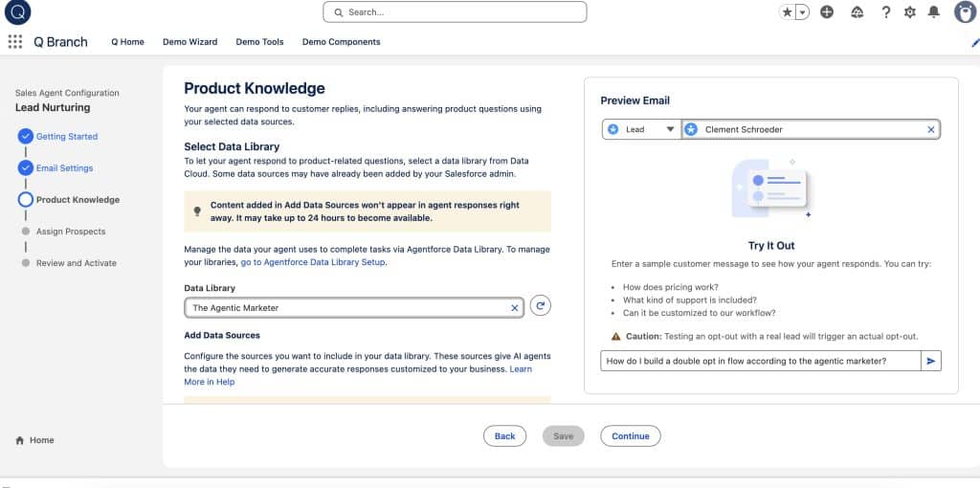The width and height of the screenshot is (980, 488).
Task: Go to the Email Settings step
Action: 64,168
